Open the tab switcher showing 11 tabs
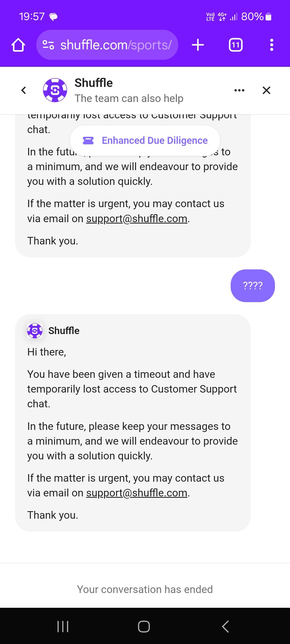This screenshot has height=644, width=290. pyautogui.click(x=235, y=45)
